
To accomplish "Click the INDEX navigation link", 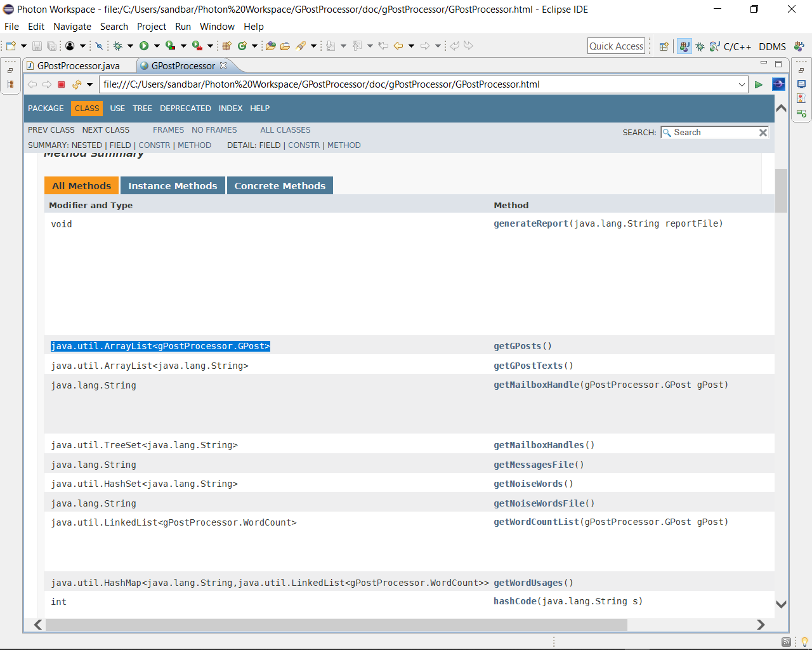I will pos(230,109).
